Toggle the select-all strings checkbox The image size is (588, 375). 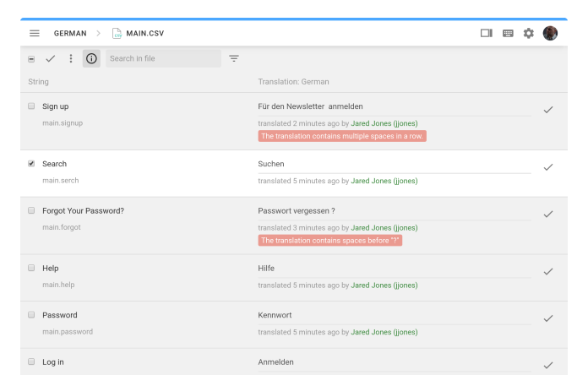31,59
